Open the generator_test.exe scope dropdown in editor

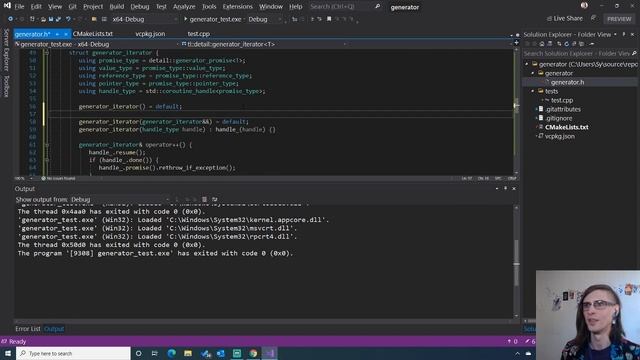pyautogui.click(x=96, y=44)
